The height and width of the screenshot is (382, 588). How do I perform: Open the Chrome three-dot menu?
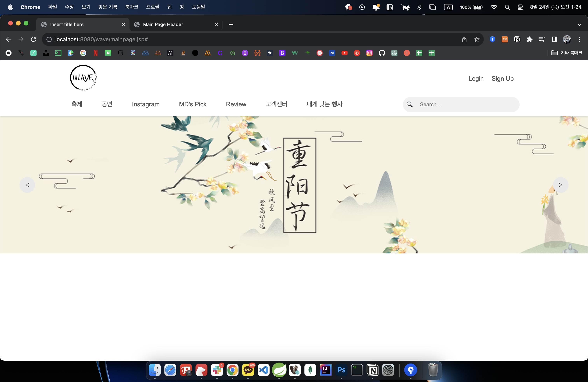point(579,39)
